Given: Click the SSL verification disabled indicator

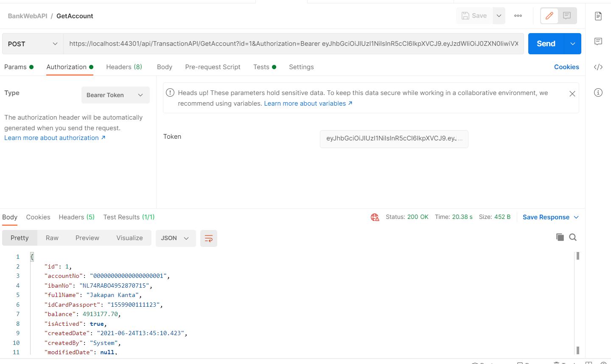Looking at the screenshot, I should coord(375,217).
